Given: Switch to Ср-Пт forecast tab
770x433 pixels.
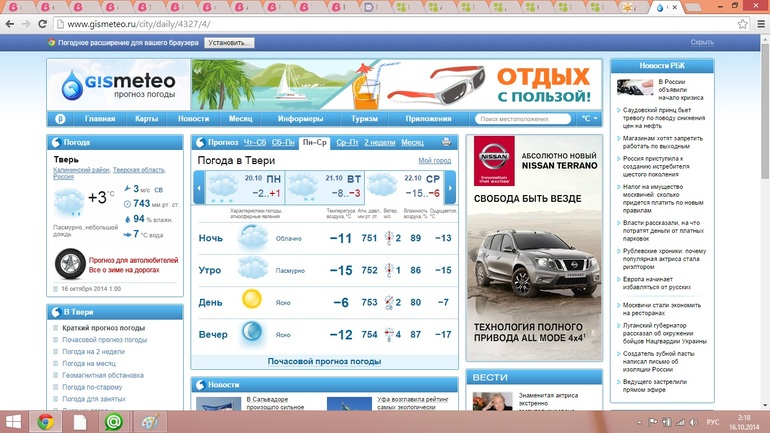Looking at the screenshot, I should [x=347, y=142].
